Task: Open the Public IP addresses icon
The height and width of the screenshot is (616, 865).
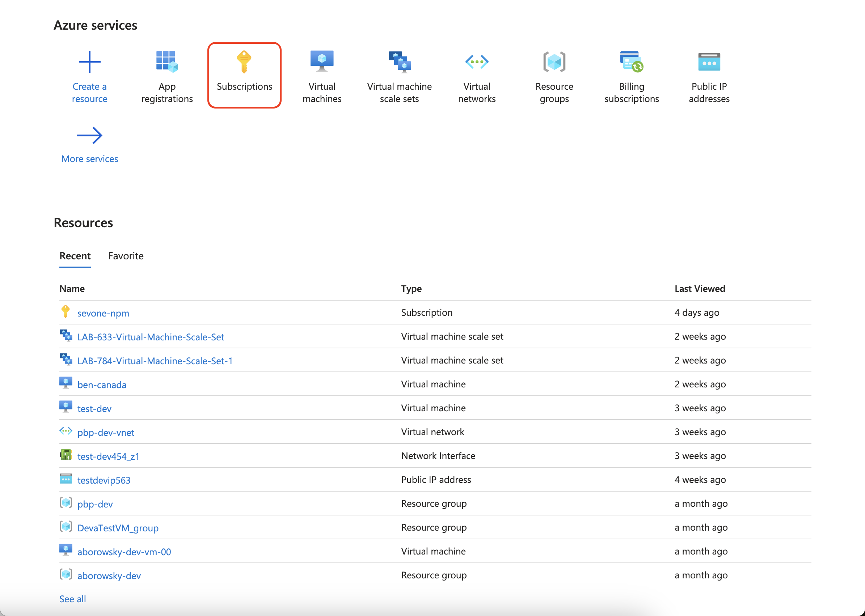Action: (x=709, y=62)
